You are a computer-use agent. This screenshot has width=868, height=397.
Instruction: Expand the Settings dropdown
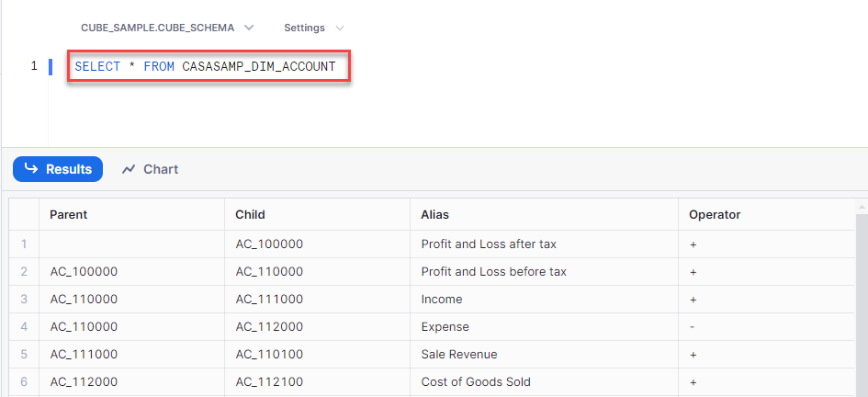(x=304, y=28)
